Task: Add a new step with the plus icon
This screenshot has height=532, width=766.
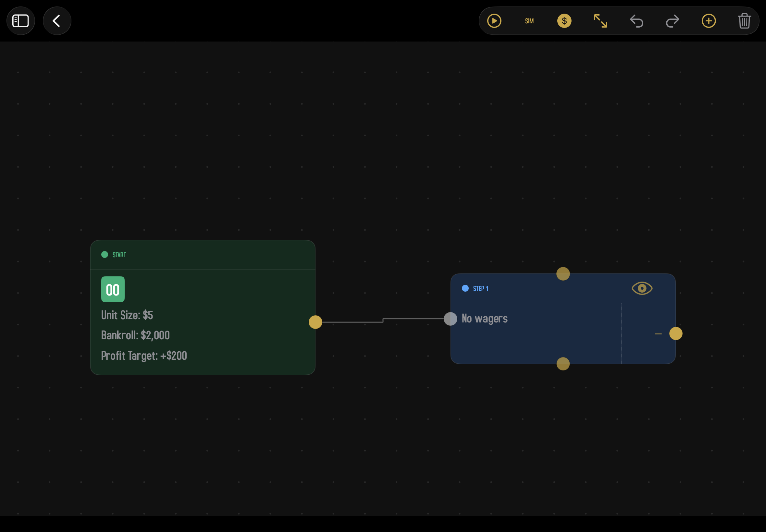Action: [x=709, y=21]
